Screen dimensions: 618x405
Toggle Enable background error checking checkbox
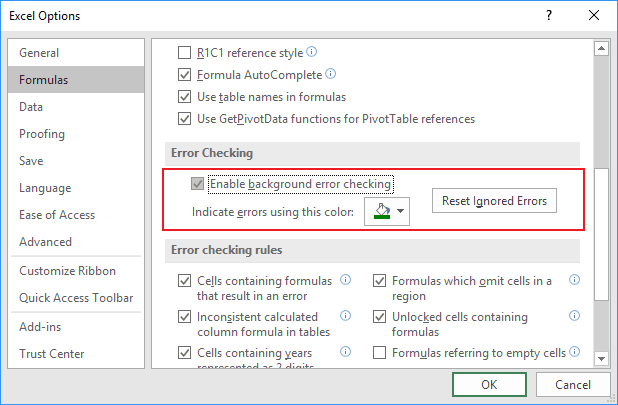pyautogui.click(x=198, y=184)
